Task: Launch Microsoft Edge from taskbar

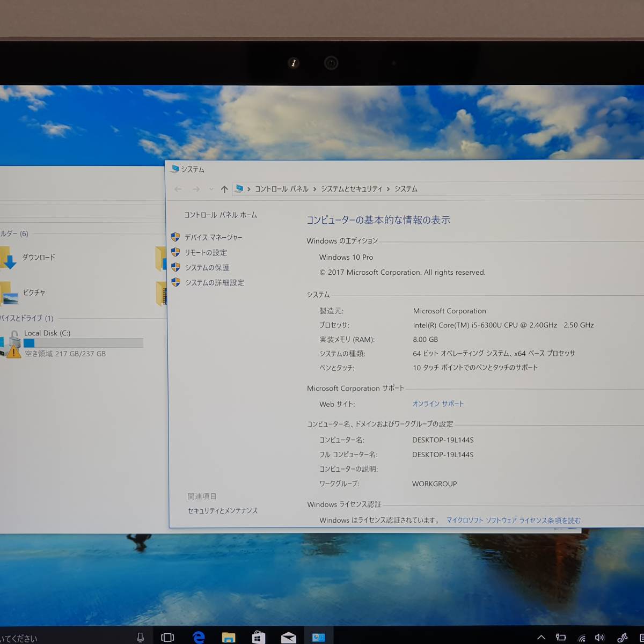Action: click(x=199, y=637)
